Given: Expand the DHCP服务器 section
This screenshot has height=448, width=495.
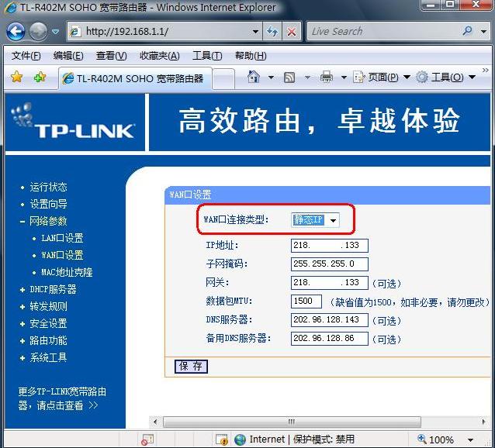Looking at the screenshot, I should [x=53, y=289].
